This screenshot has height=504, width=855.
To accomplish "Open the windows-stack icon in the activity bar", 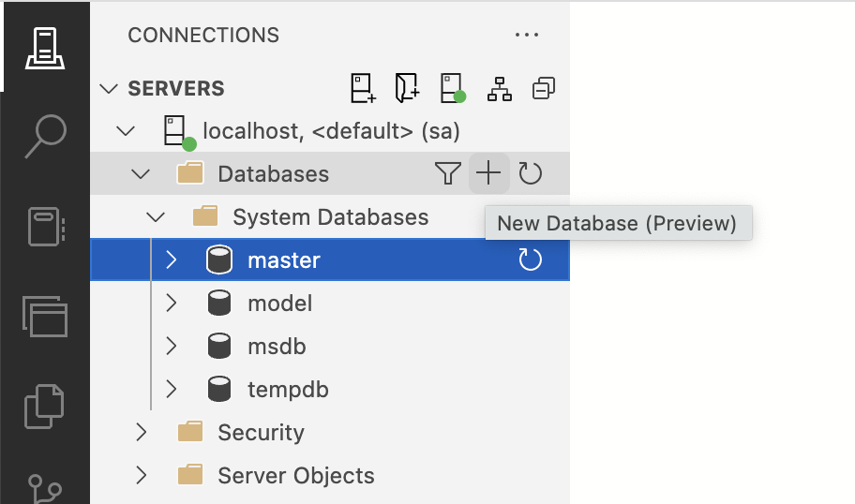I will (x=45, y=317).
